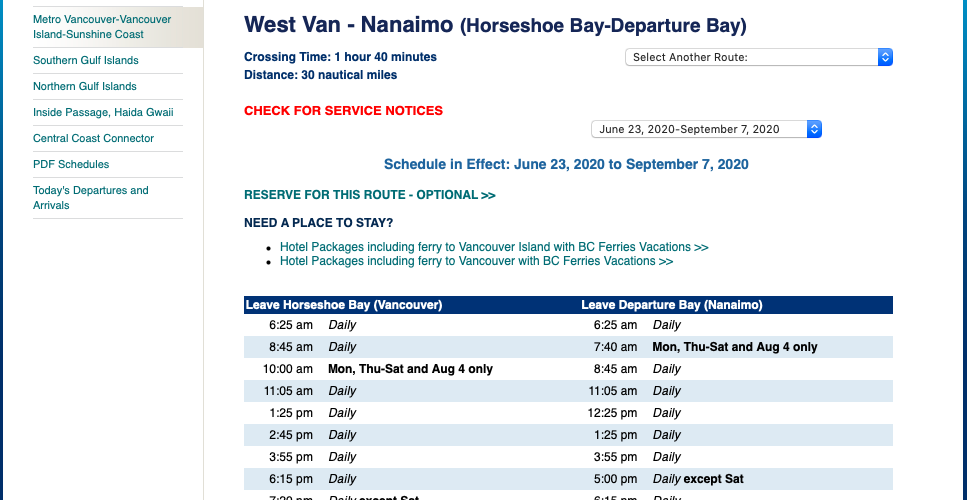Click CHECK FOR SERVICE NOTICES link
Screen dimensions: 967x500
pos(344,111)
